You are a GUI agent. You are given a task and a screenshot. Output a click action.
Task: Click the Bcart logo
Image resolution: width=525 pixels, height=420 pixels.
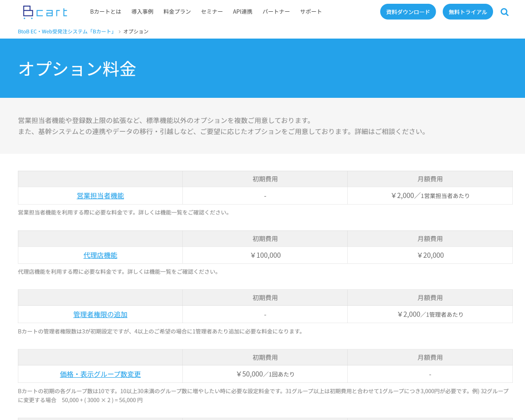[x=45, y=12]
